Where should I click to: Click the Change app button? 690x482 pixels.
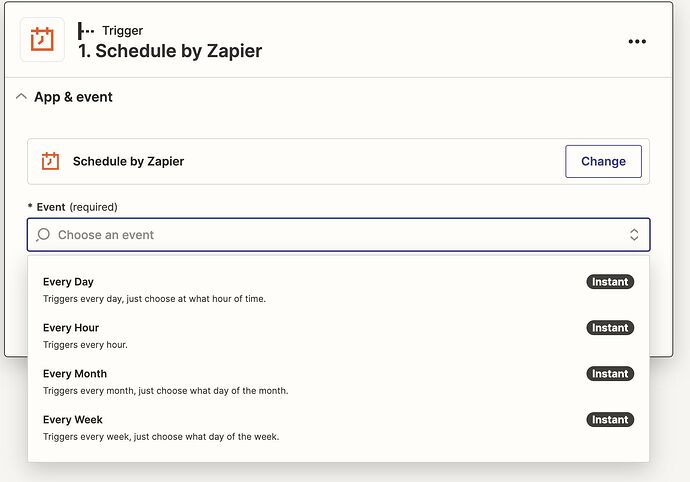click(603, 162)
